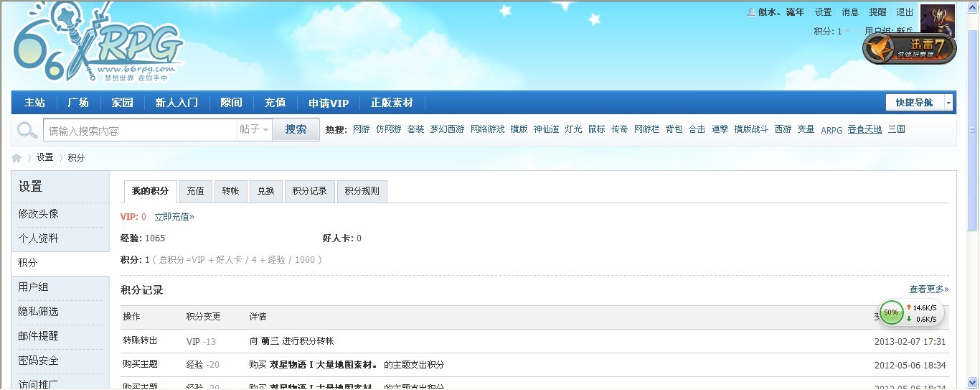980x390 pixels.
Task: Open the 新人入门 navigation item
Action: tap(176, 103)
